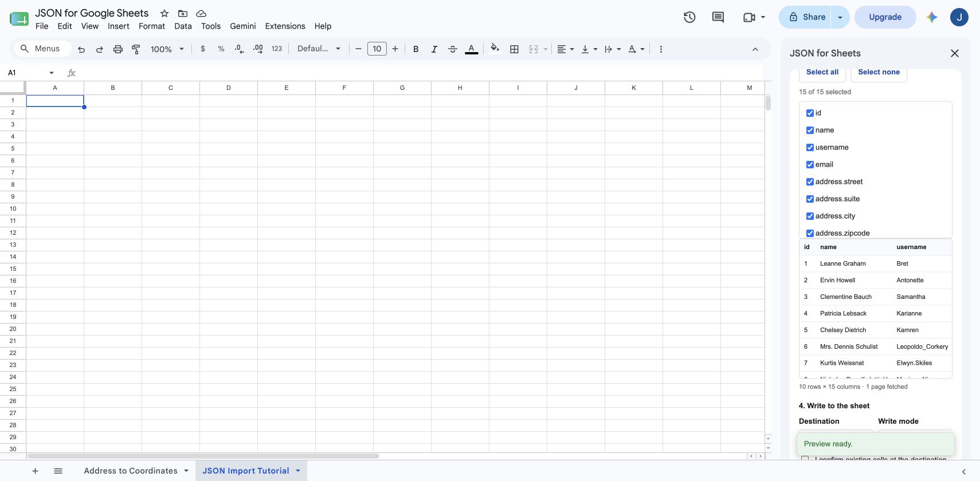This screenshot has height=481, width=980.
Task: Open the File menu
Action: coord(42,26)
